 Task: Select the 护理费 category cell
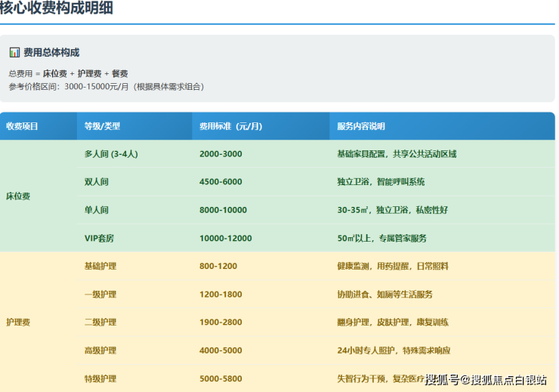coord(18,322)
